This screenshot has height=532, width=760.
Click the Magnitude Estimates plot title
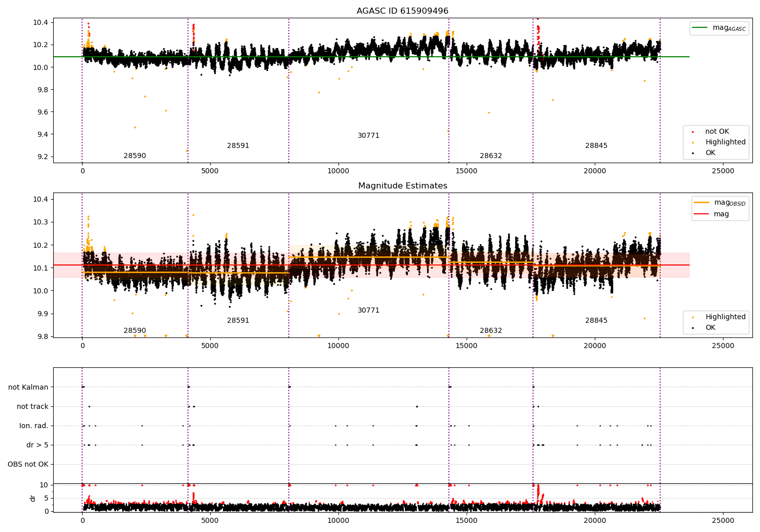point(402,186)
